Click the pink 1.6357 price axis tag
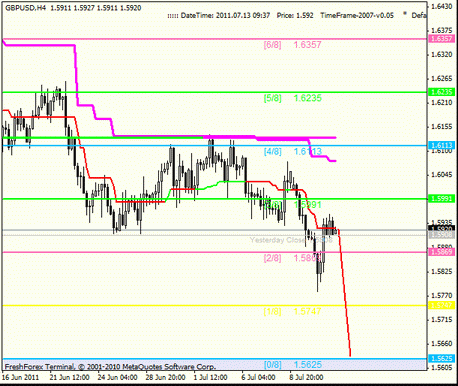This screenshot has height=386, width=458. pyautogui.click(x=441, y=39)
